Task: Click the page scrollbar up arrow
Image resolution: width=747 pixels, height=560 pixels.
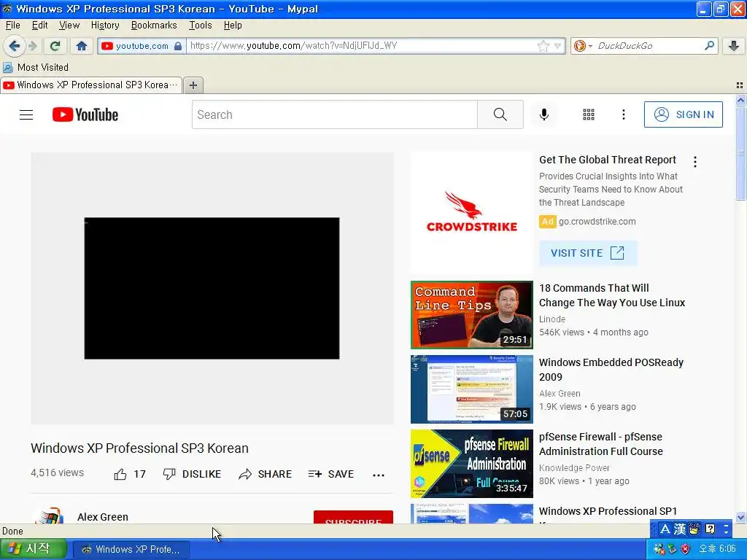Action: (x=740, y=101)
